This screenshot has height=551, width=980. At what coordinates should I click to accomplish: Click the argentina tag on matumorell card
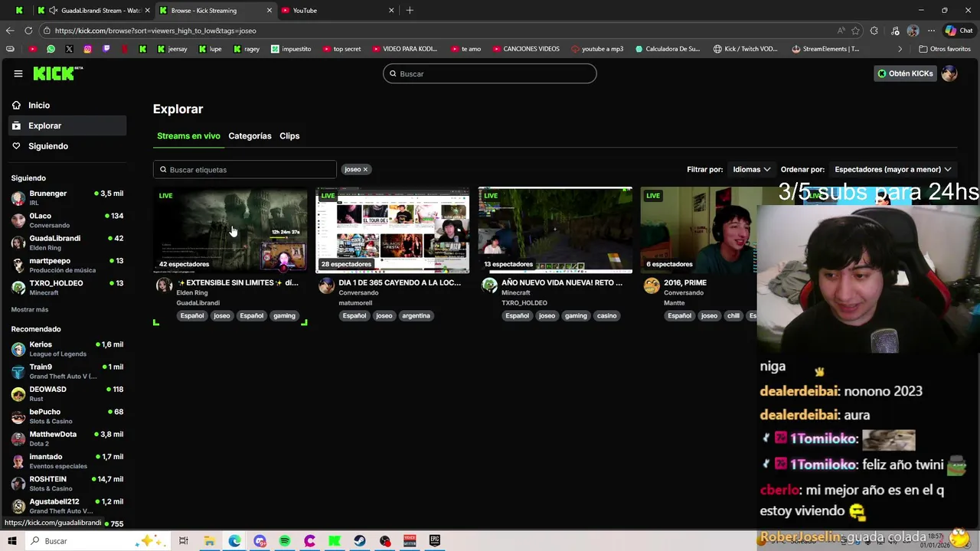pos(416,315)
